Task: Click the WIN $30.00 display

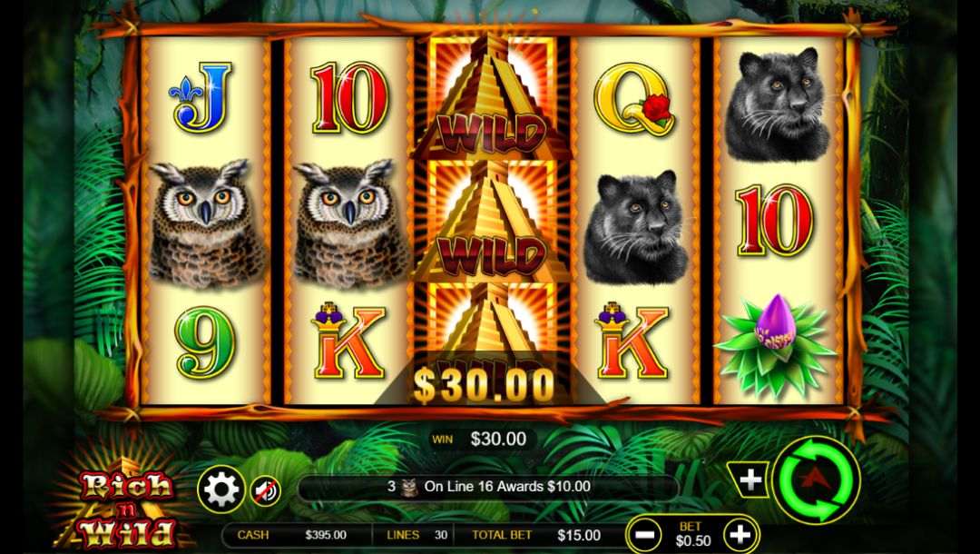Action: tap(481, 439)
